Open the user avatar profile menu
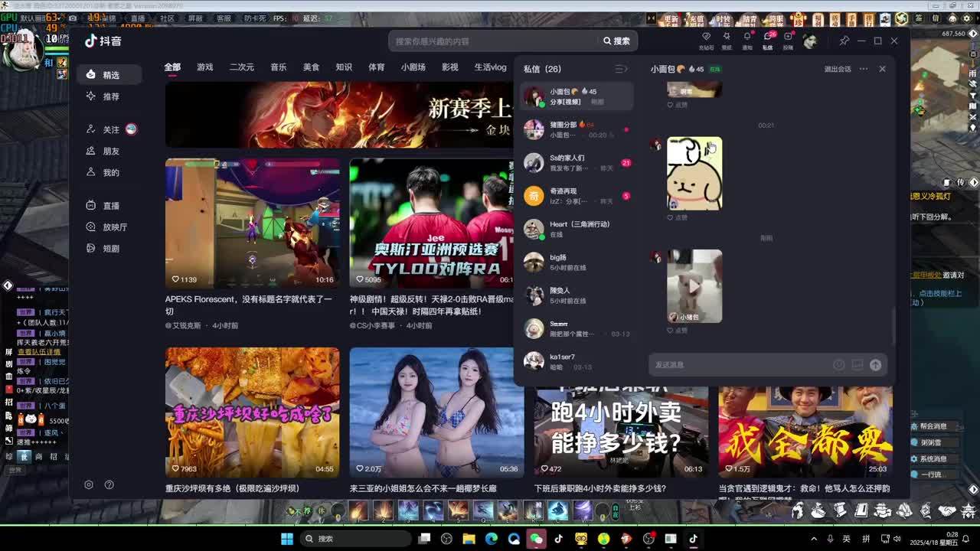The width and height of the screenshot is (980, 551). pyautogui.click(x=810, y=41)
